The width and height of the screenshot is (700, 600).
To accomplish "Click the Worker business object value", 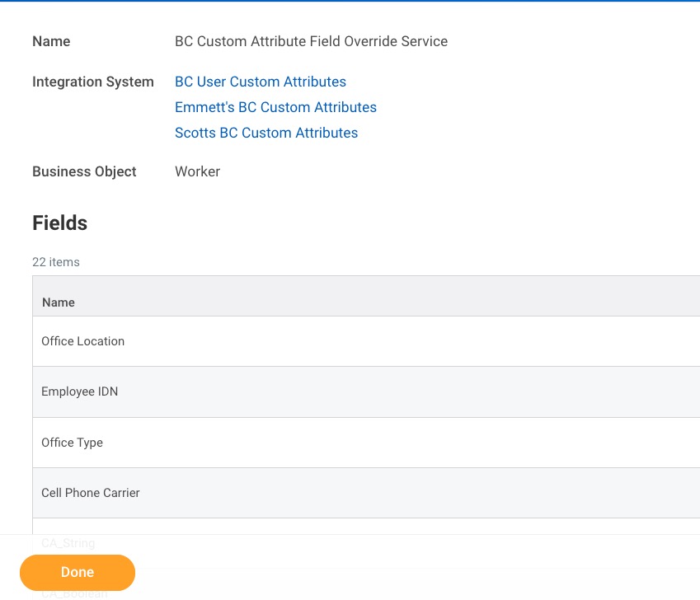I will click(197, 171).
